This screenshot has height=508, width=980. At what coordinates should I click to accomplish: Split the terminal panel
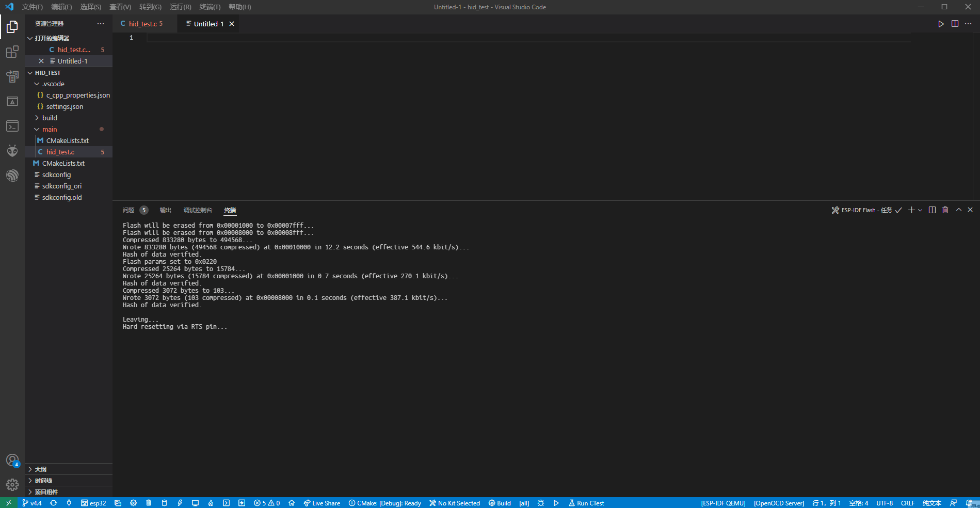pyautogui.click(x=931, y=210)
